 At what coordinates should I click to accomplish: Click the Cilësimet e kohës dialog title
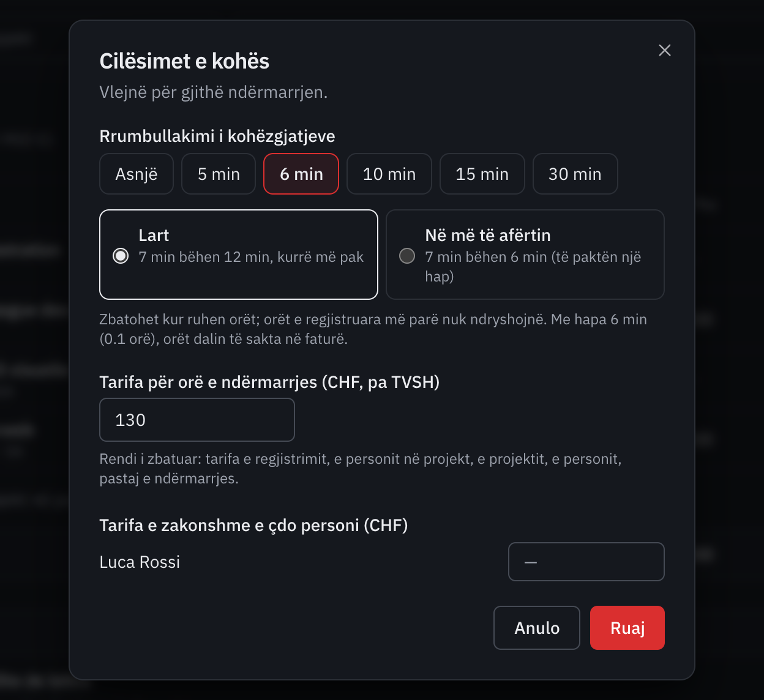(x=184, y=61)
